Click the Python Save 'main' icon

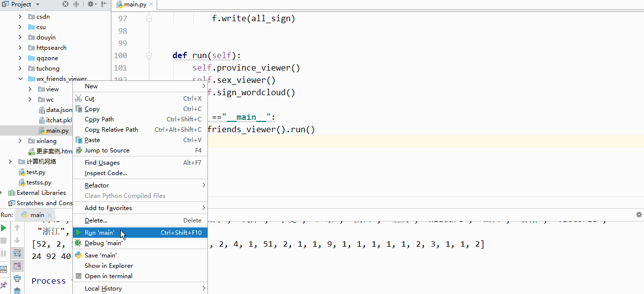[x=78, y=255]
